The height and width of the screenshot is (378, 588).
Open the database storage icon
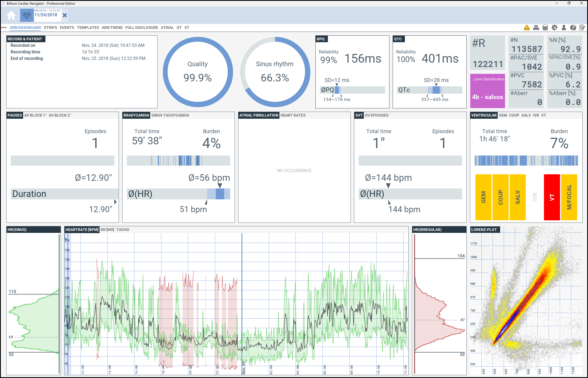click(x=545, y=28)
